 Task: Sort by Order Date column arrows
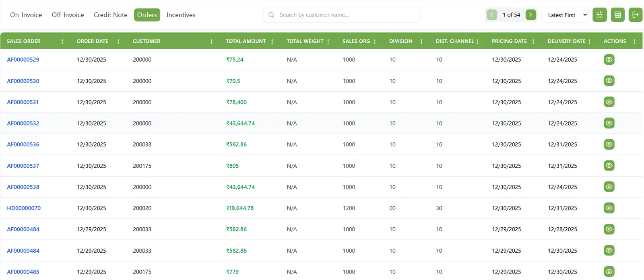tap(118, 41)
